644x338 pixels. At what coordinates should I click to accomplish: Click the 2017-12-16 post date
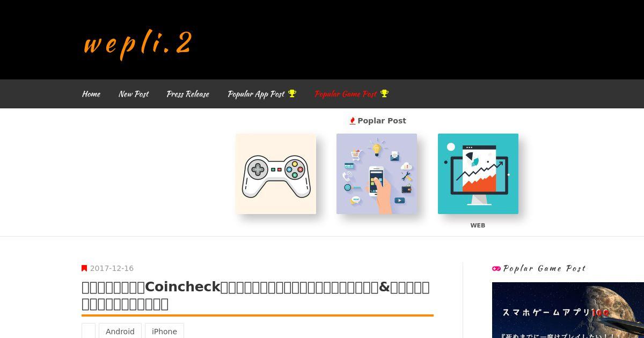(x=112, y=268)
